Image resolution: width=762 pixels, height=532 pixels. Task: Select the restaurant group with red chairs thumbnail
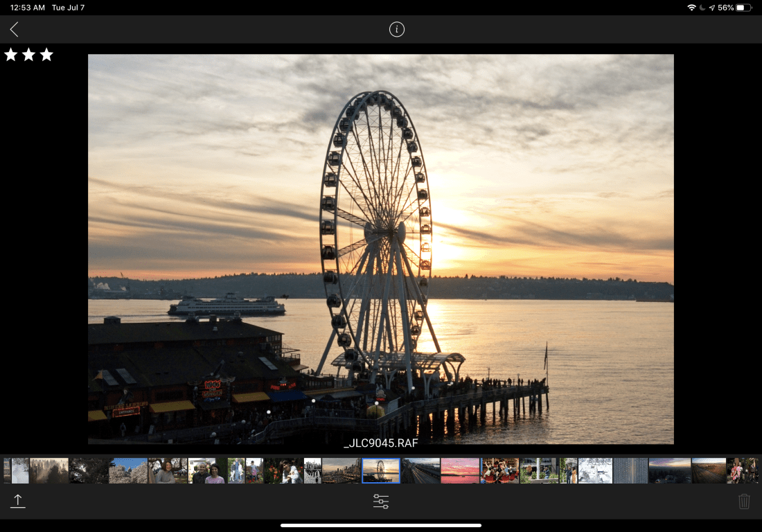click(x=500, y=470)
